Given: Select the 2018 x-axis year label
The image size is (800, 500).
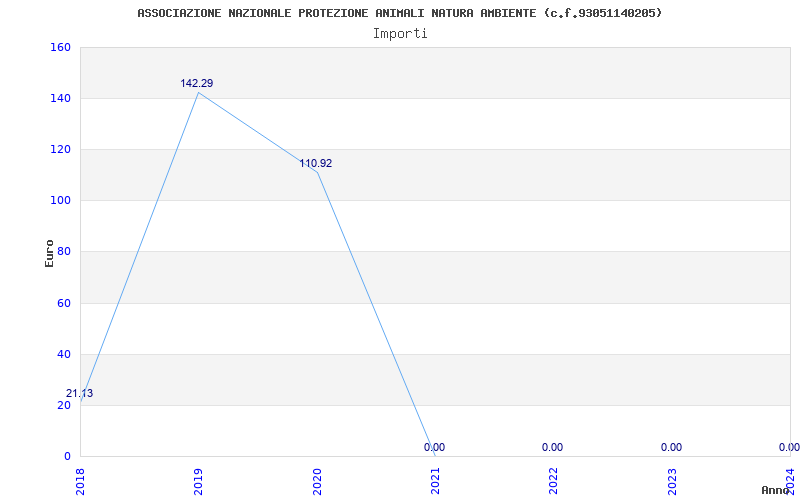Looking at the screenshot, I should tap(80, 482).
